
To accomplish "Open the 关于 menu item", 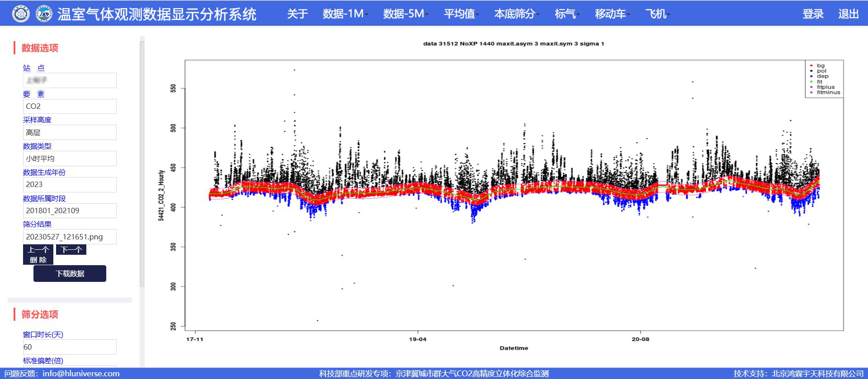I will click(x=297, y=14).
